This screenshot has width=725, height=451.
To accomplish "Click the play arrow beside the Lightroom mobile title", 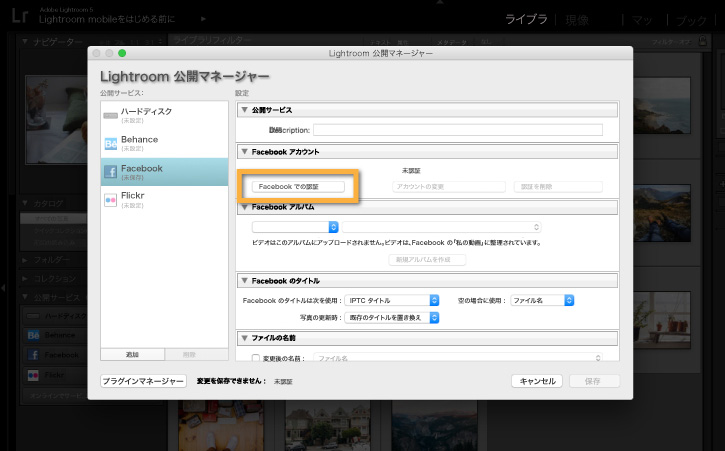I will pos(203,19).
